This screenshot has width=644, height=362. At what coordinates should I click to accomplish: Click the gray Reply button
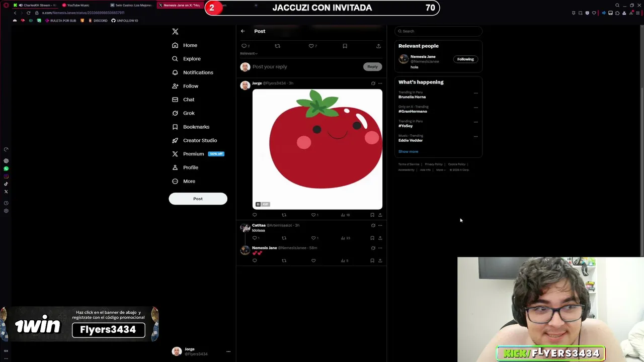point(372,66)
